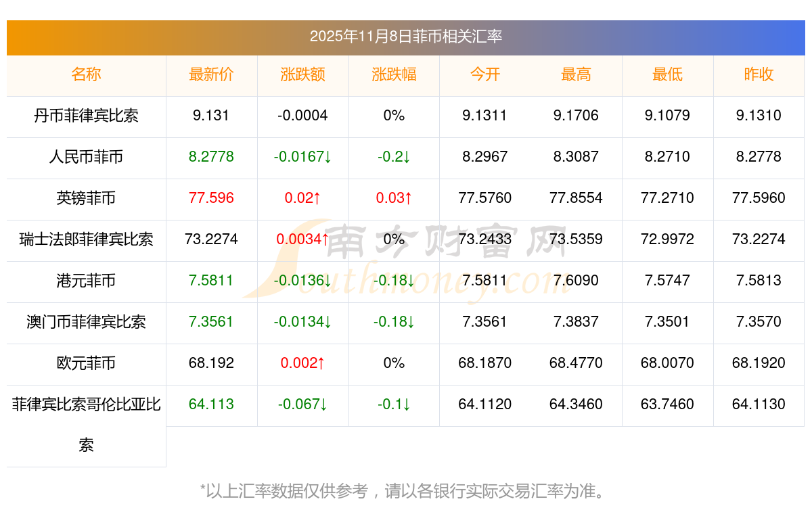
Task: Click the 人民币菲币 row name
Action: (x=86, y=157)
